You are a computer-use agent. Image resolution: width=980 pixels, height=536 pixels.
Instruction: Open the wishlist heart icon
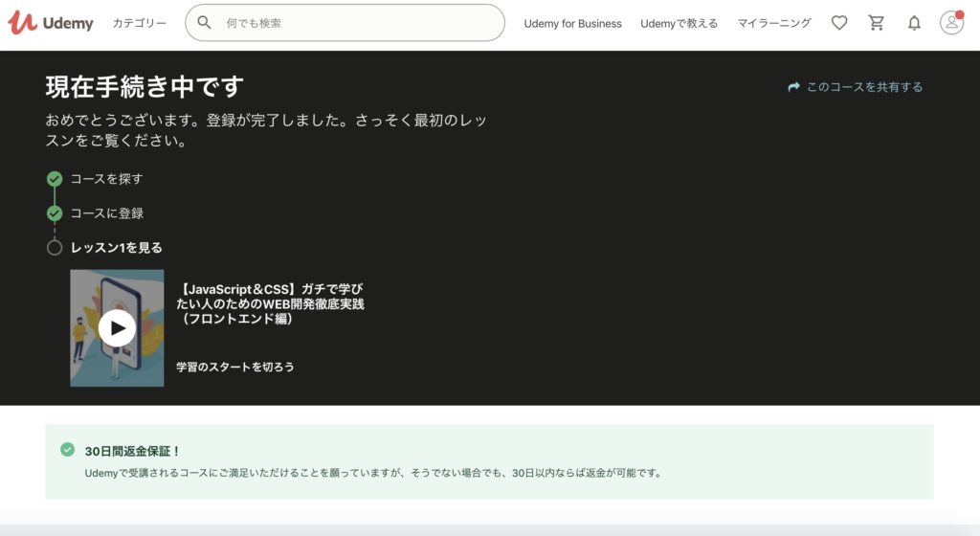point(839,23)
